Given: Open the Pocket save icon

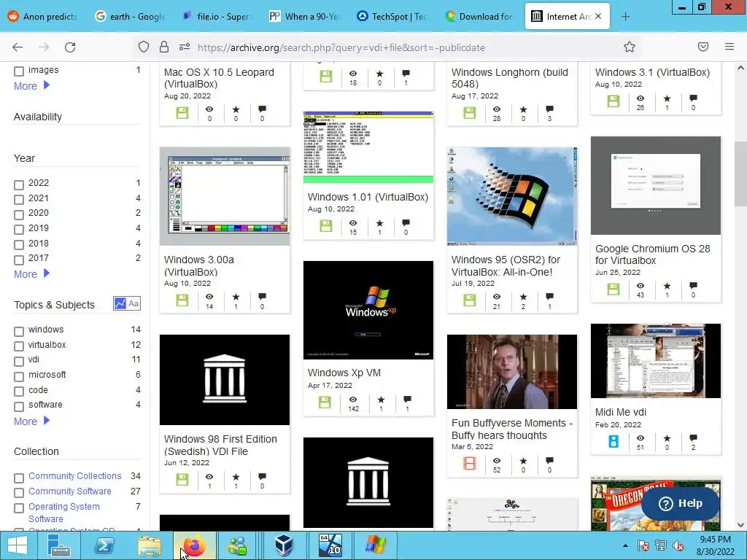Looking at the screenshot, I should [x=703, y=47].
